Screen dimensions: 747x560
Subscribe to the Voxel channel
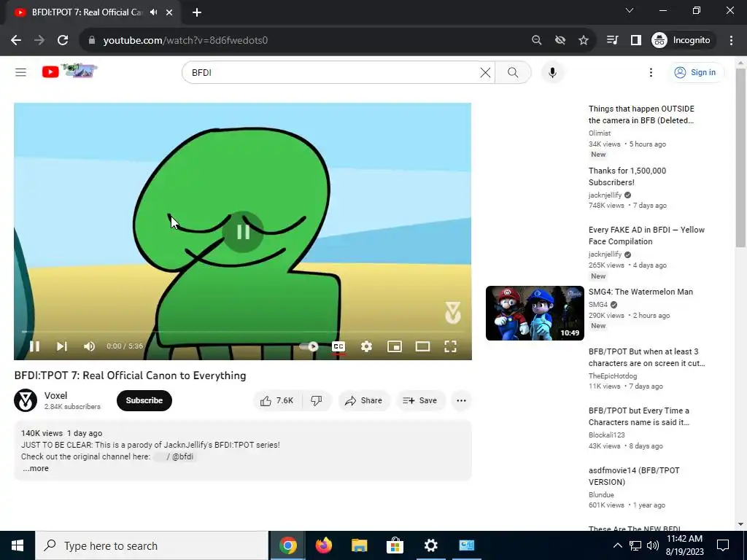144,400
